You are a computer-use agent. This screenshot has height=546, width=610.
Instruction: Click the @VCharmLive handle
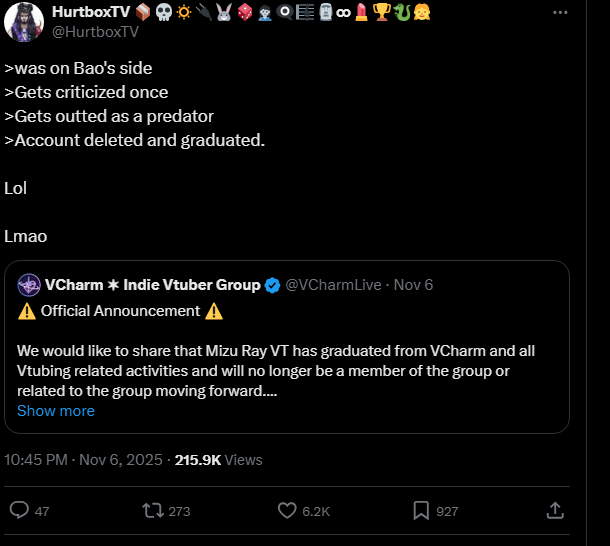click(x=333, y=285)
